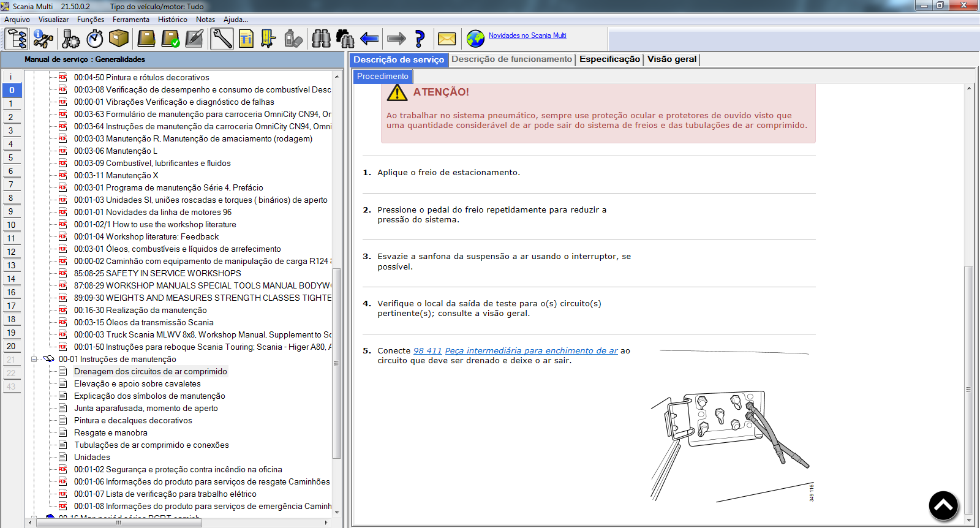This screenshot has height=528, width=980.
Task: Click the binoculars search icon
Action: click(x=321, y=39)
